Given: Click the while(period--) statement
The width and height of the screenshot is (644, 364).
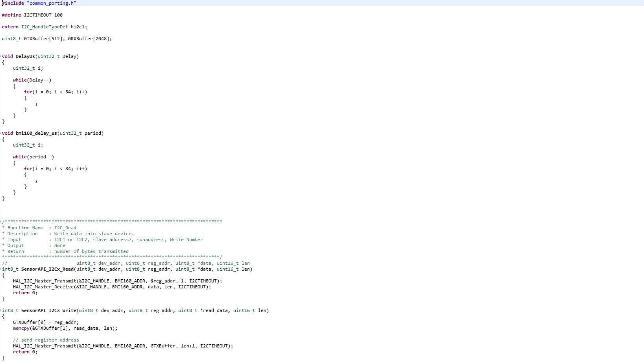Looking at the screenshot, I should point(33,157).
